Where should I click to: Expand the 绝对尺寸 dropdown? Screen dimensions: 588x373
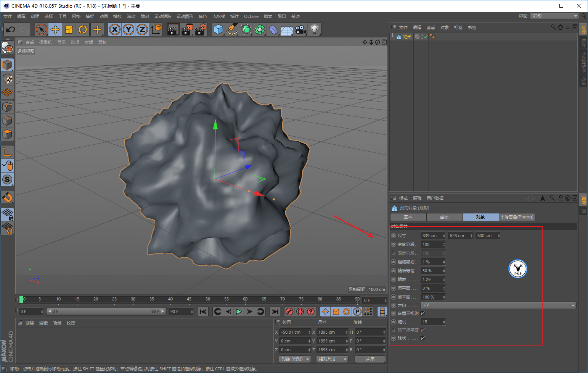point(333,359)
